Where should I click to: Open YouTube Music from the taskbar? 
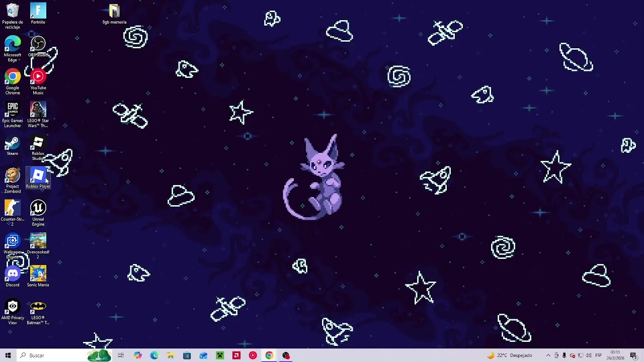[x=253, y=355]
